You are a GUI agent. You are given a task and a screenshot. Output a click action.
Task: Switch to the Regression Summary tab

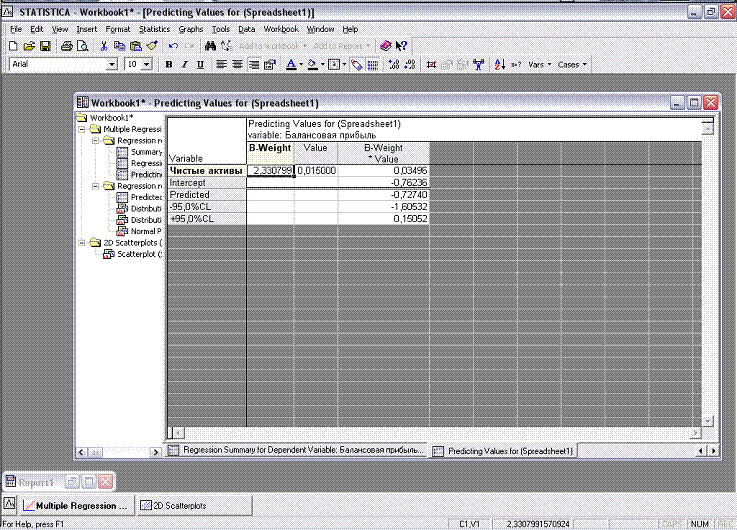point(296,451)
